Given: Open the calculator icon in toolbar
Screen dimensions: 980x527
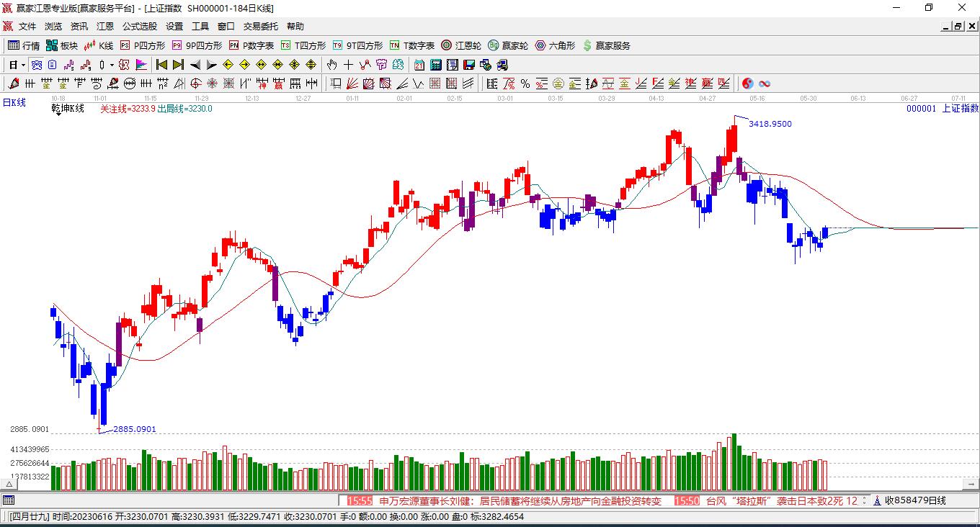Looking at the screenshot, I should pyautogui.click(x=435, y=65).
